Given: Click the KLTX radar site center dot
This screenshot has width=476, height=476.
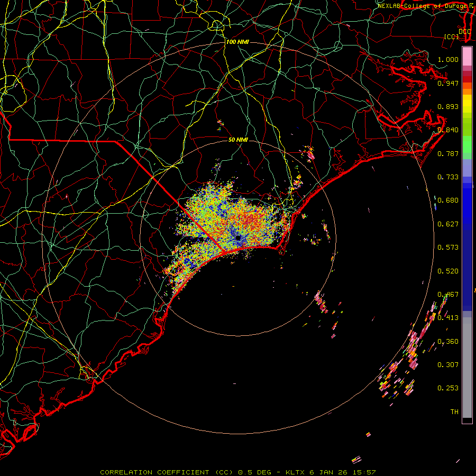Looking at the screenshot, I should click(x=239, y=237).
